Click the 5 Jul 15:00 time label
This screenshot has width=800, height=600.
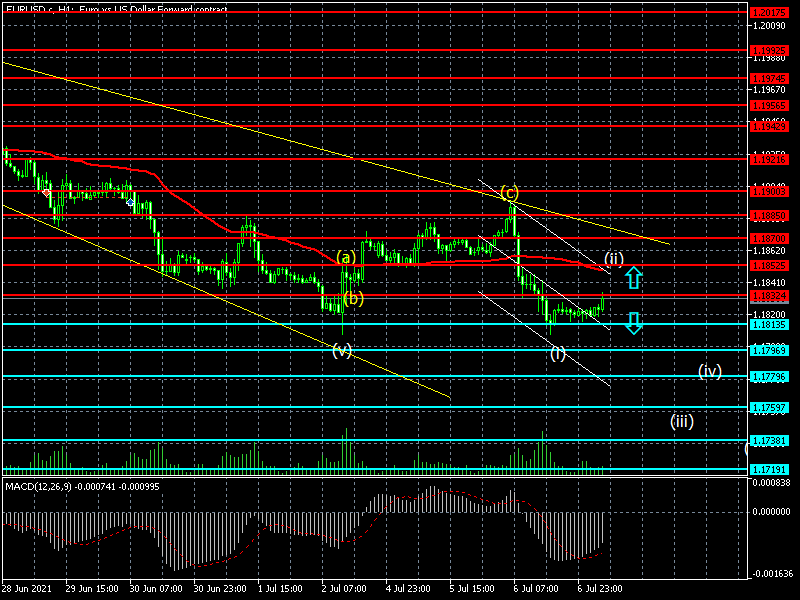tap(472, 589)
